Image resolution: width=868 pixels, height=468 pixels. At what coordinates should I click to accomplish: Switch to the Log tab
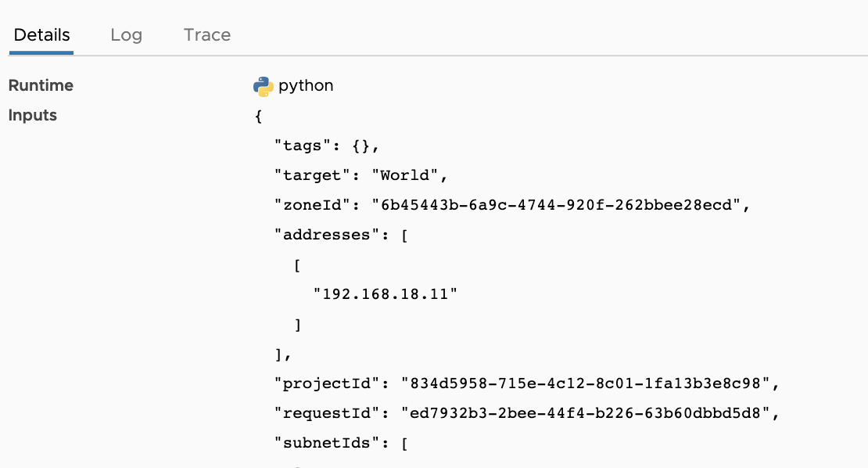click(126, 35)
